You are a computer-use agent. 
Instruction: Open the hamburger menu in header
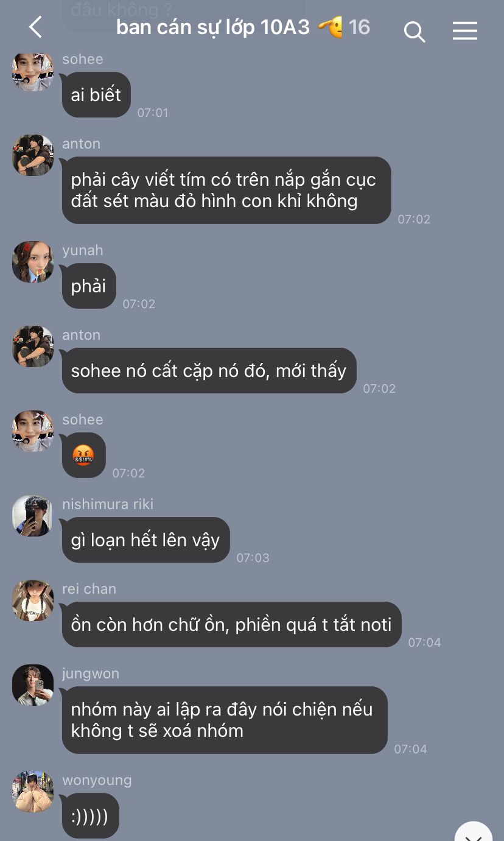click(465, 30)
